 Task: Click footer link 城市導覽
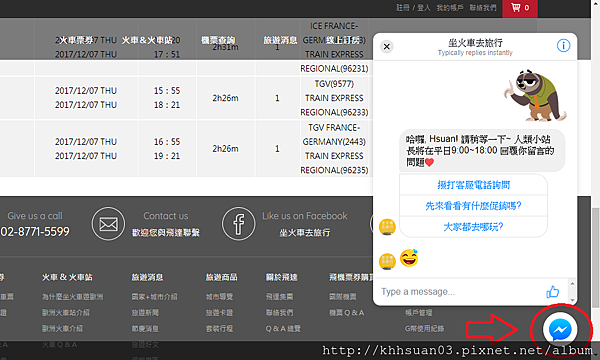tap(219, 297)
